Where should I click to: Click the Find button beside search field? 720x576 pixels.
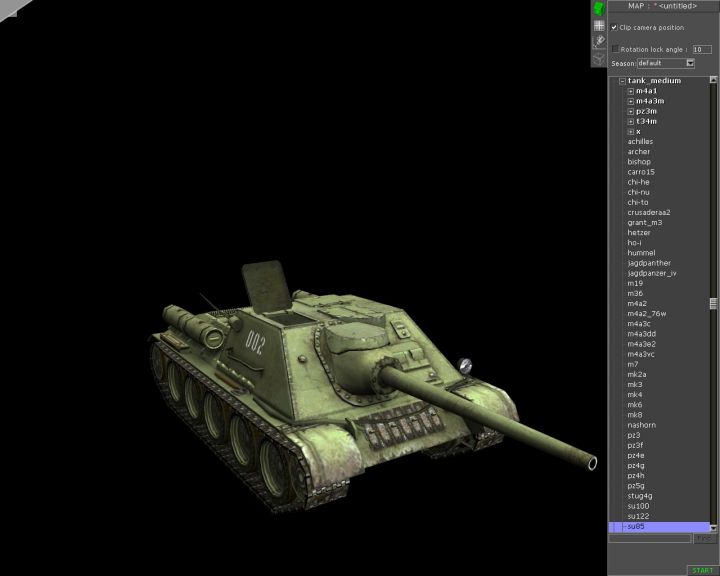[x=703, y=538]
